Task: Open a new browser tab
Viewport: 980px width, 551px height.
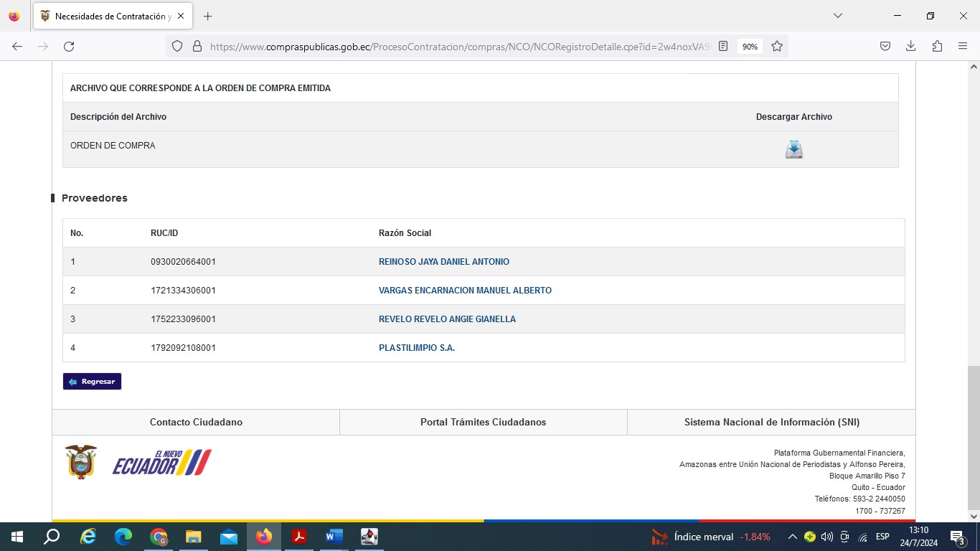Action: [208, 16]
